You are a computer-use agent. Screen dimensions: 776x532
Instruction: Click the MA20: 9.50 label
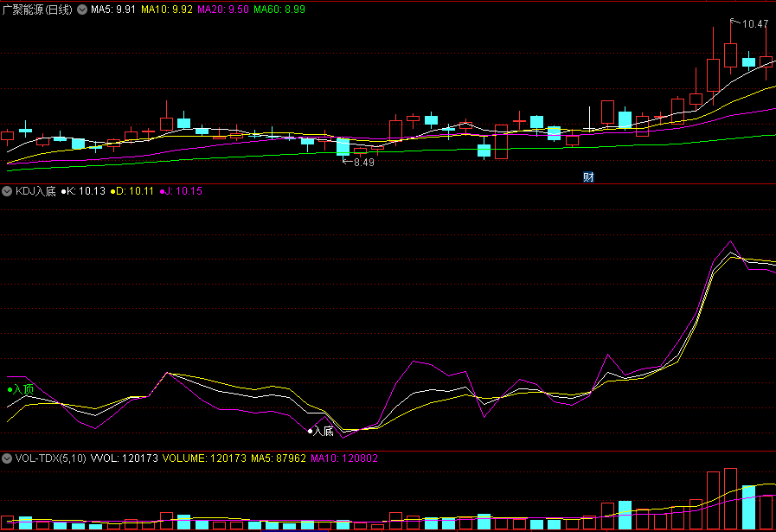[223, 10]
